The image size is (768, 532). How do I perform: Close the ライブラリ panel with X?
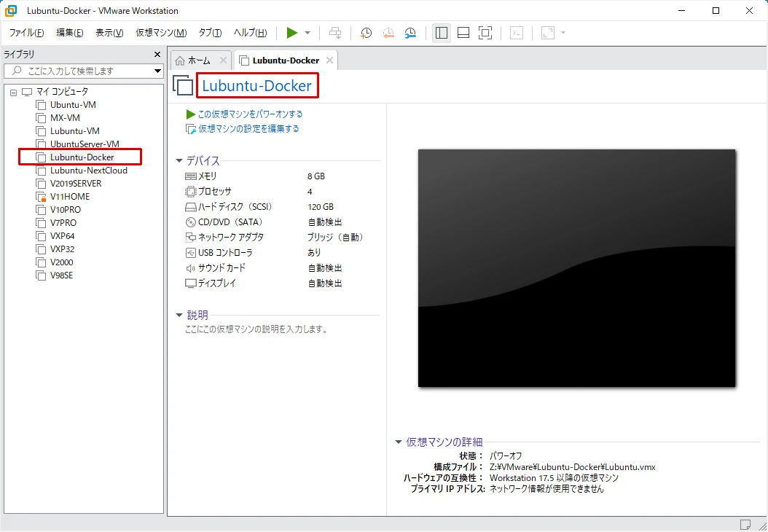click(157, 55)
